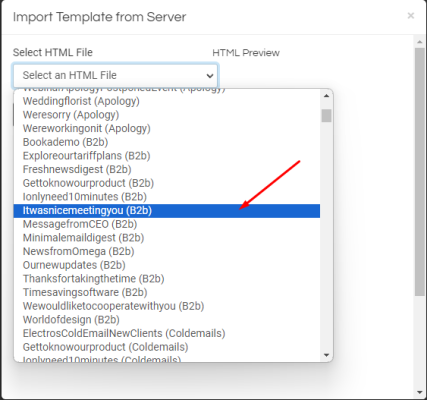Pick Gettoknowourproduct (B2b) entry
Viewport: 427px width, 400px height.
tap(167, 183)
